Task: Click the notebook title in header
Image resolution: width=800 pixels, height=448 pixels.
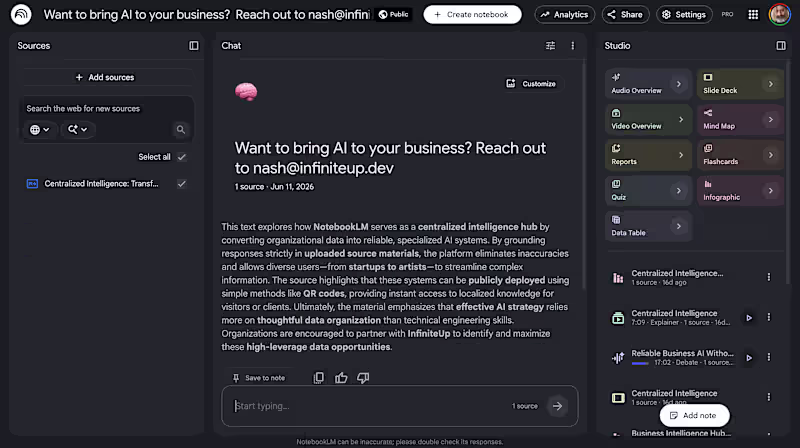Action: click(206, 15)
